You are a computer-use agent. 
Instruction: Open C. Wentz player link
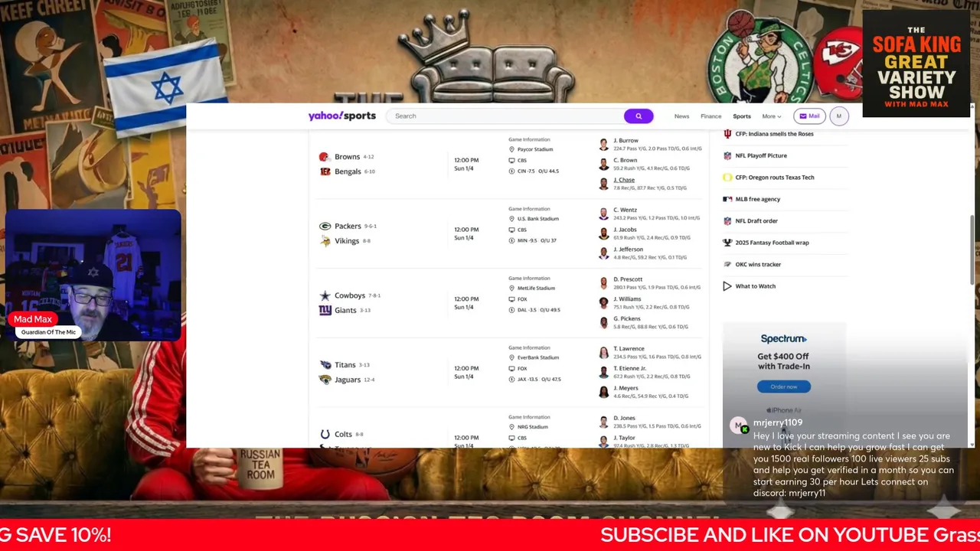pos(625,210)
